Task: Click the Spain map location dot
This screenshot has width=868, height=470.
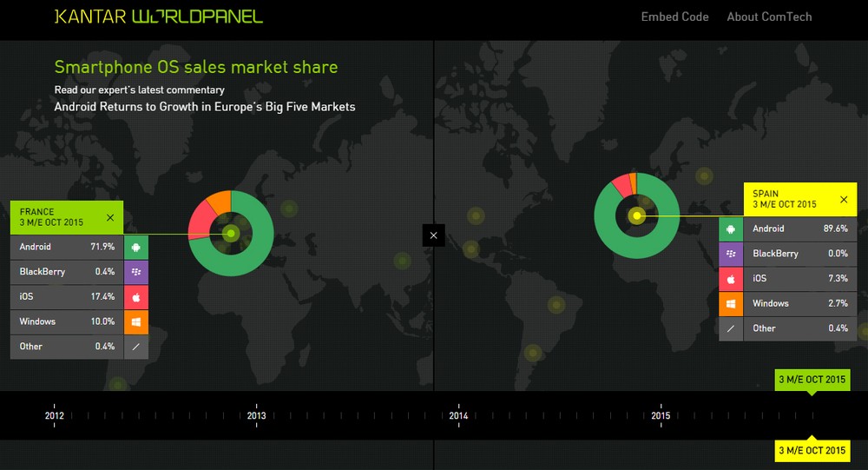Action: pyautogui.click(x=636, y=215)
